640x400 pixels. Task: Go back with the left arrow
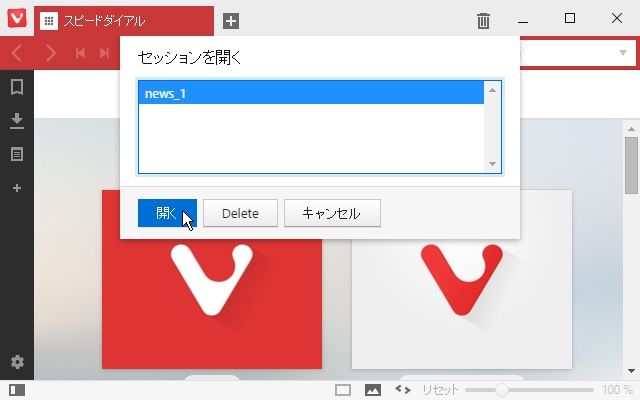(17, 53)
